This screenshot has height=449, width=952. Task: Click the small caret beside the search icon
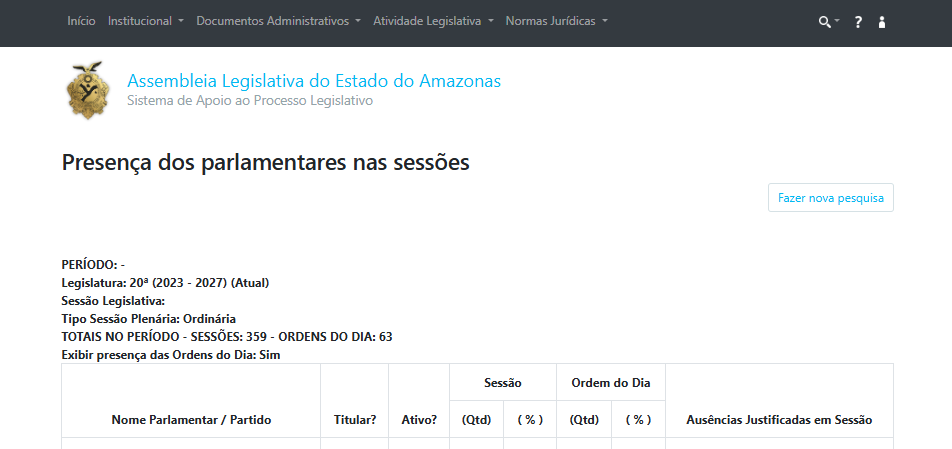(837, 20)
